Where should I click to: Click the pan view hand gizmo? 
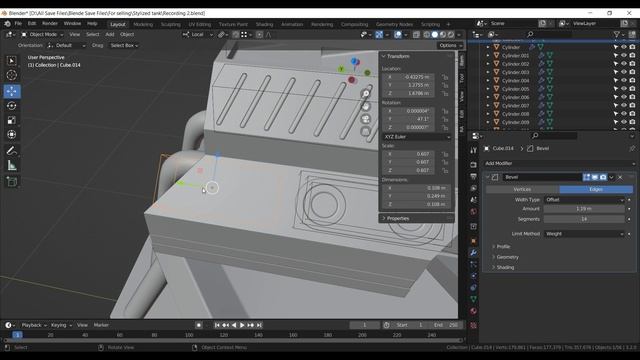click(366, 107)
